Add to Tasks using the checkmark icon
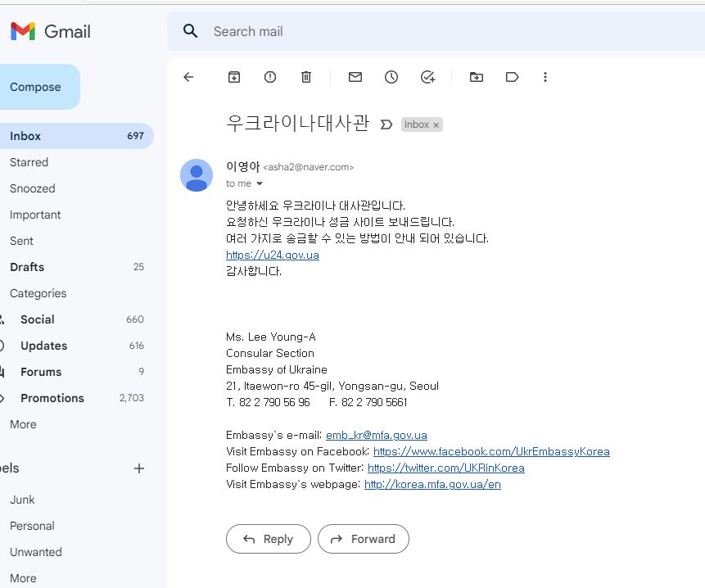Image resolution: width=705 pixels, height=588 pixels. (x=427, y=77)
